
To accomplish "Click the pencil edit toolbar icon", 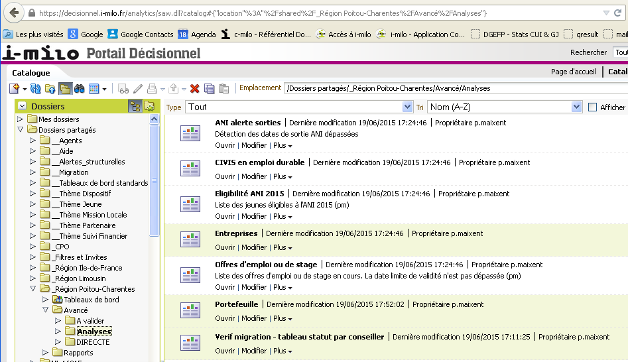I will point(138,88).
